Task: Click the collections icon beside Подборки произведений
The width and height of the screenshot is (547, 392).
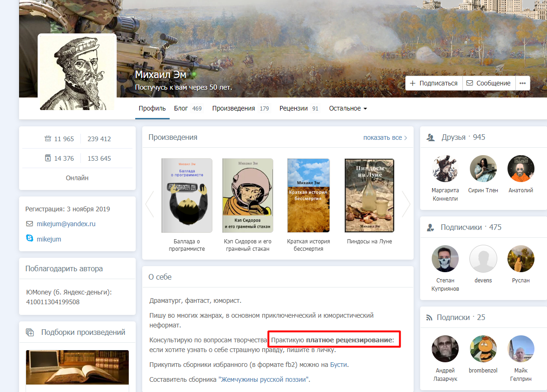Action: pyautogui.click(x=30, y=333)
